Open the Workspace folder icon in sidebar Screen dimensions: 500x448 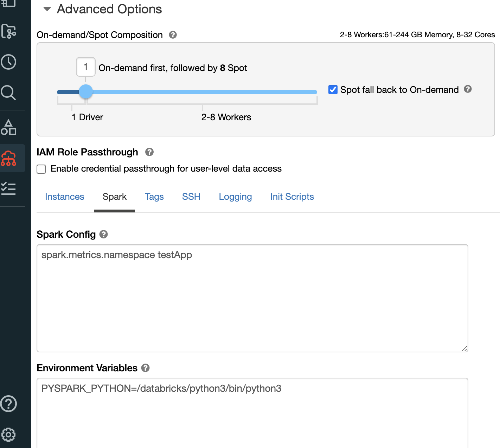tap(9, 32)
